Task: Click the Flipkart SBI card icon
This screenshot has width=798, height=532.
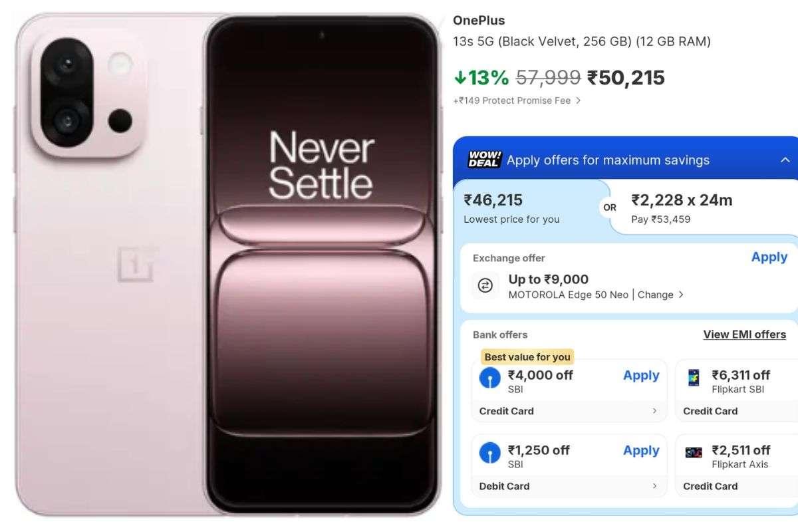Action: (x=694, y=378)
